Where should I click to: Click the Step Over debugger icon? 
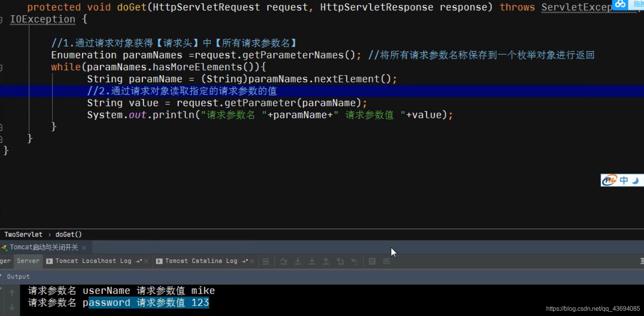[284, 261]
